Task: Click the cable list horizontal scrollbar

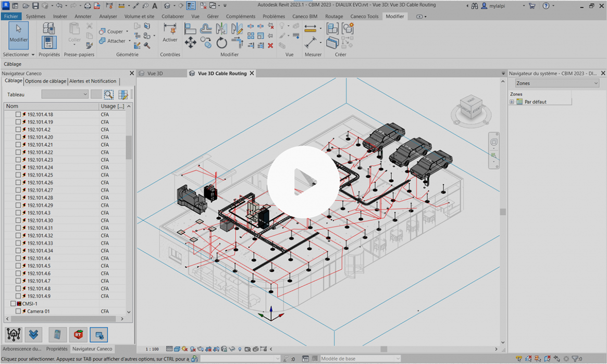Action: [65, 319]
